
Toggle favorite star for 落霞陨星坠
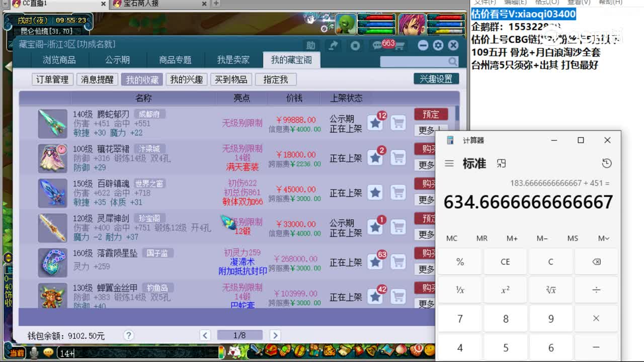click(x=375, y=262)
